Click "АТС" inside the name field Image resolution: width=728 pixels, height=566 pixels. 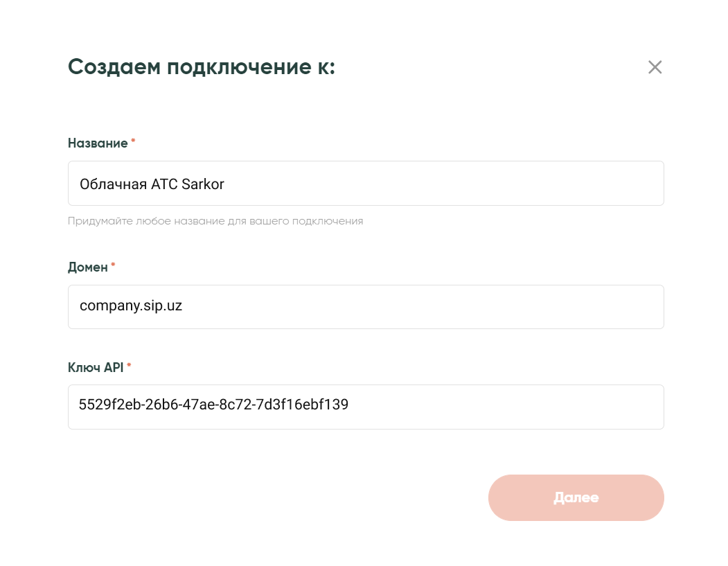pyautogui.click(x=164, y=184)
